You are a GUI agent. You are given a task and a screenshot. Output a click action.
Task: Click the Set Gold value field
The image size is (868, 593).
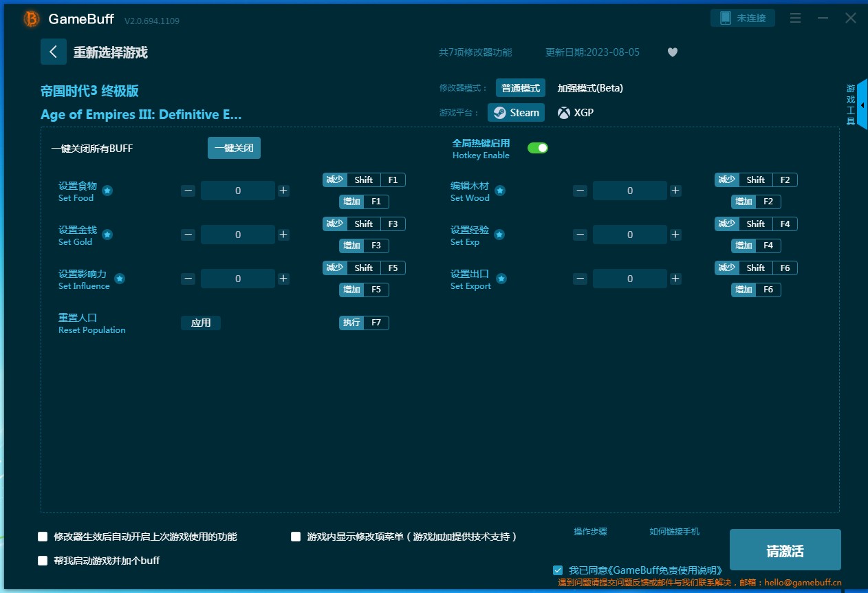pyautogui.click(x=238, y=235)
